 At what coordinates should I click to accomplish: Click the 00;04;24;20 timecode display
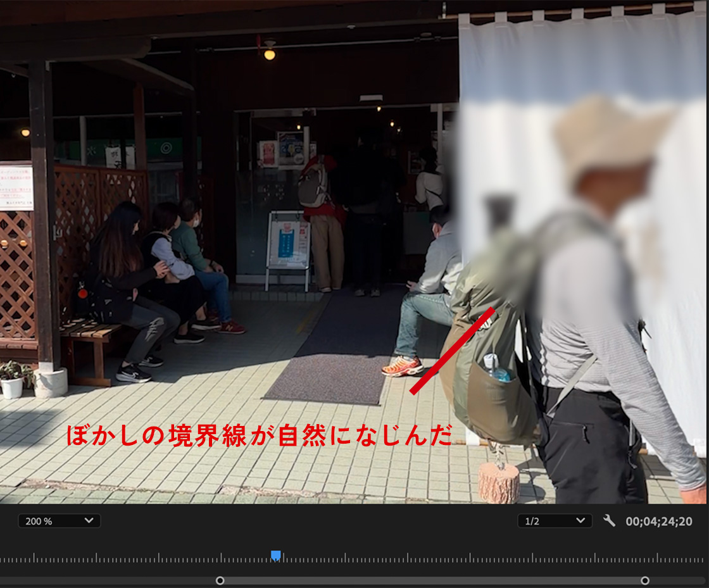coord(659,522)
